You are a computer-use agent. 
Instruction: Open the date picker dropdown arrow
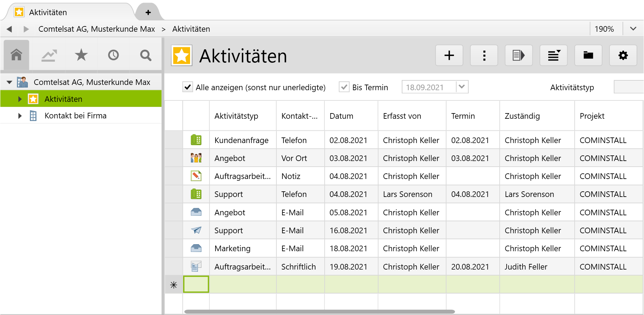(x=462, y=87)
